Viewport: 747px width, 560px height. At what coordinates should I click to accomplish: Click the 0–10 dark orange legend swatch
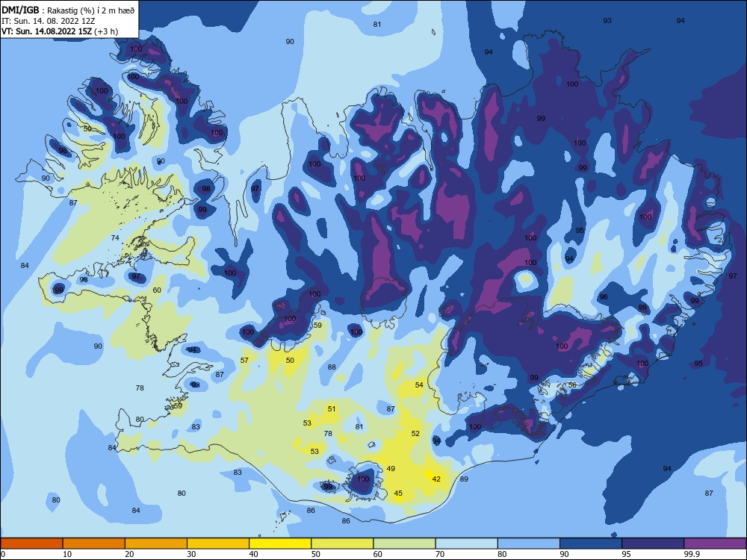tap(31, 544)
